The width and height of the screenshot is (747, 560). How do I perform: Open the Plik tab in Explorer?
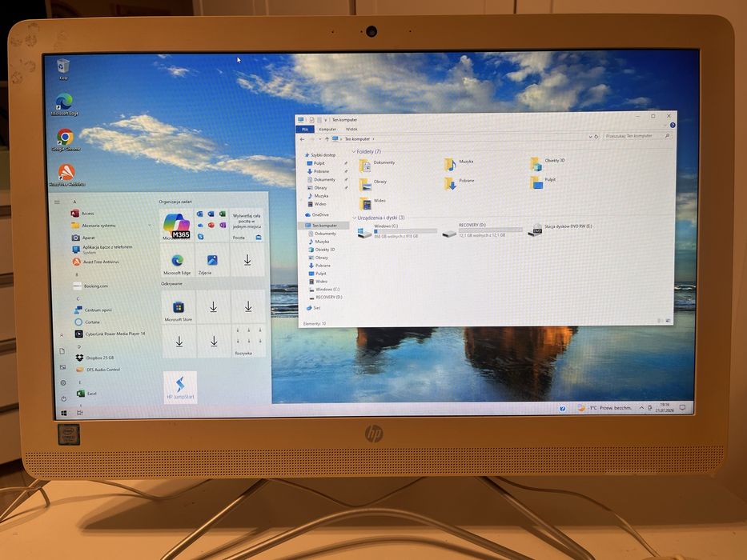pos(305,129)
